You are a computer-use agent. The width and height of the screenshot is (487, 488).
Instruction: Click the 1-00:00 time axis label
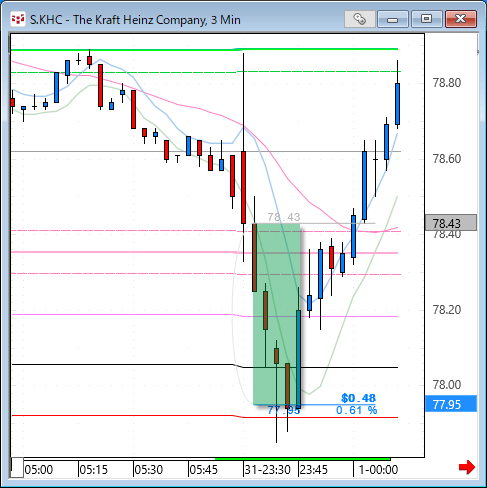378,470
